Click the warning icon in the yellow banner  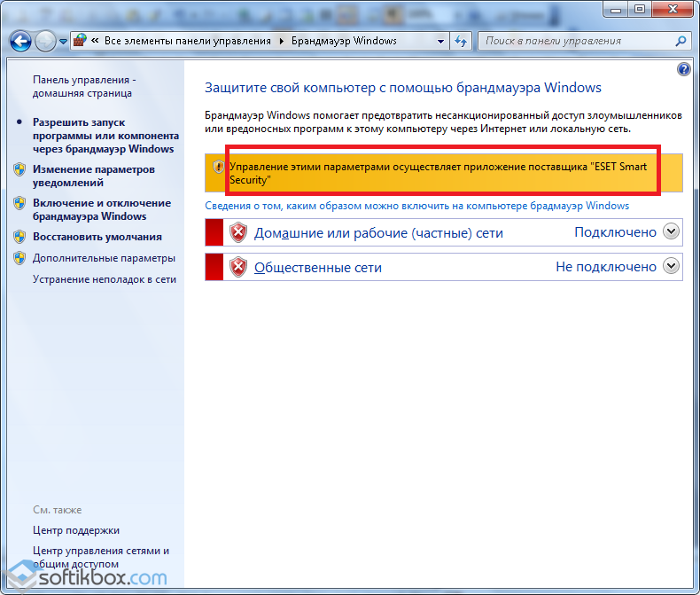pos(218,166)
